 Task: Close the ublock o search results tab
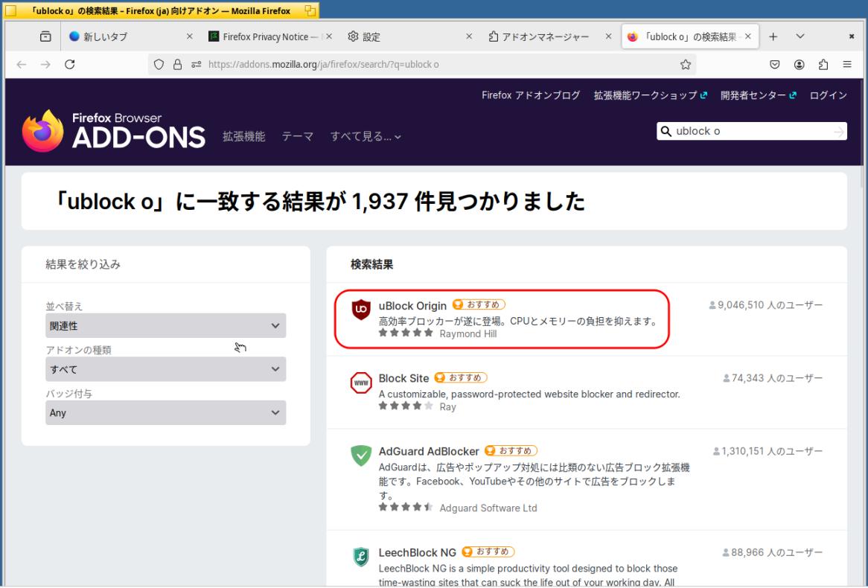748,36
